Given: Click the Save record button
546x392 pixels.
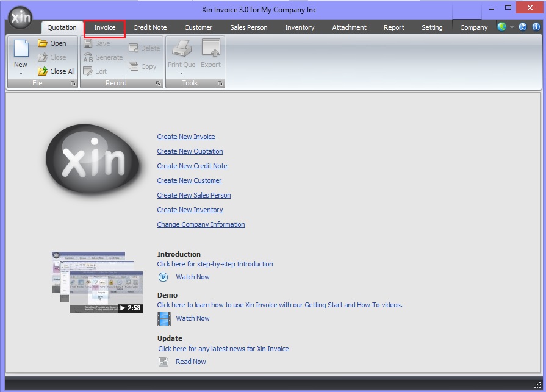Looking at the screenshot, I should pyautogui.click(x=97, y=43).
